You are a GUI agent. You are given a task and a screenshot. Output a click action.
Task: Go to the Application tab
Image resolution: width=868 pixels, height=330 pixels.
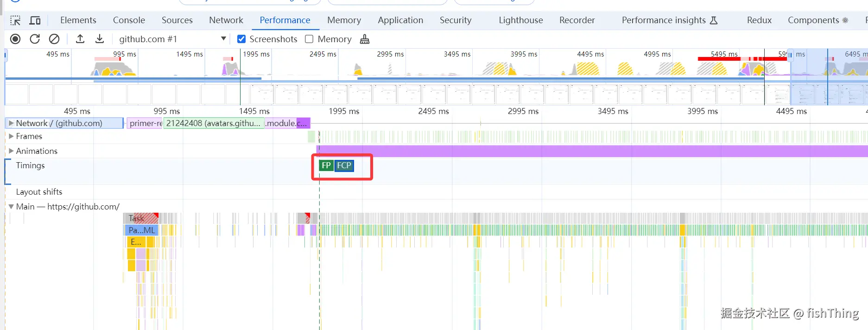coord(400,20)
